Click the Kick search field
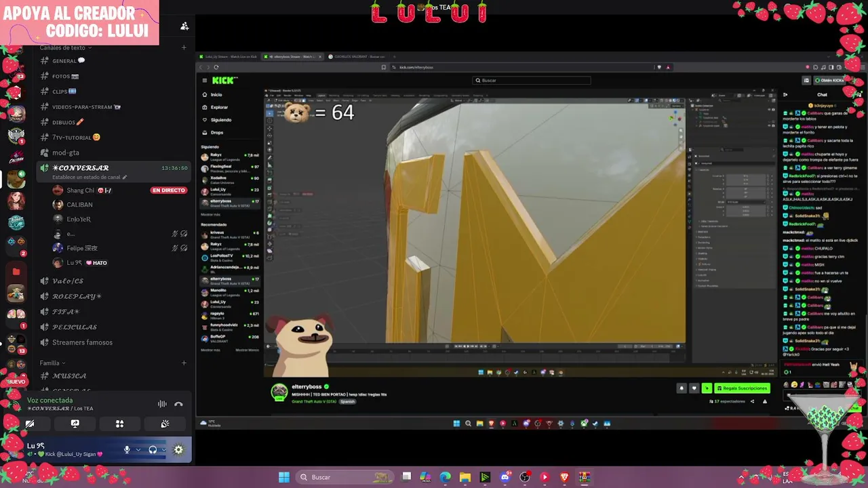The image size is (868, 488). (x=532, y=80)
